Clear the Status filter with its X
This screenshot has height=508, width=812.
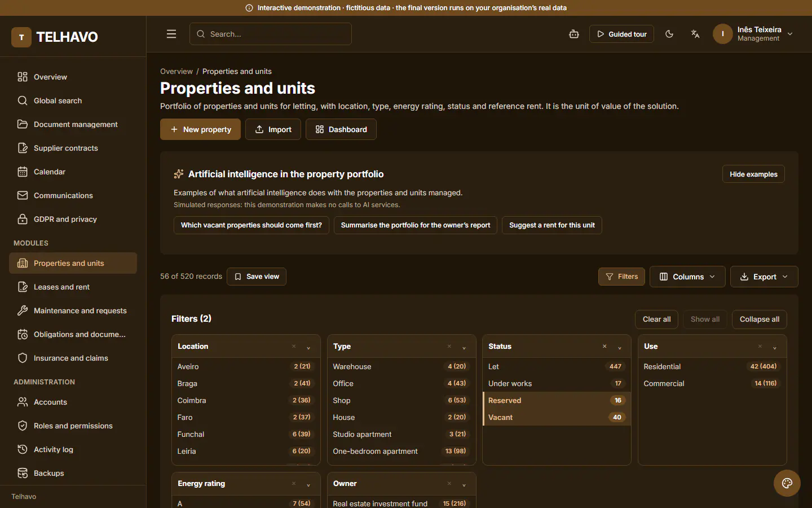pos(604,347)
